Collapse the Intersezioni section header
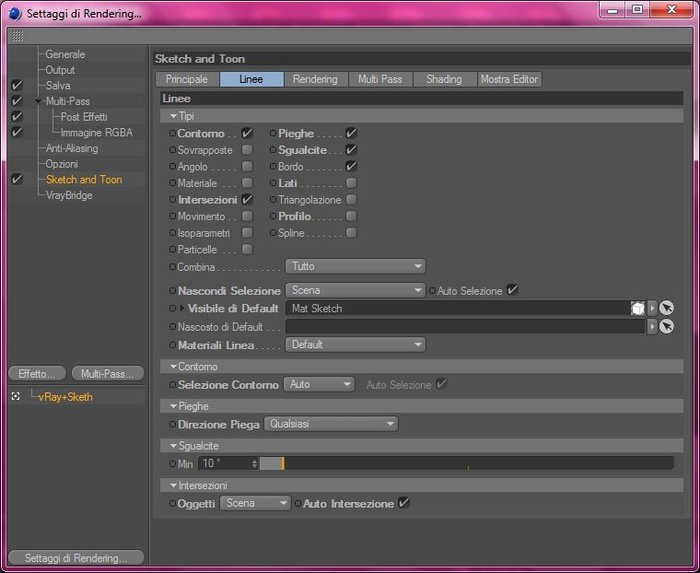The image size is (700, 573). click(x=174, y=486)
